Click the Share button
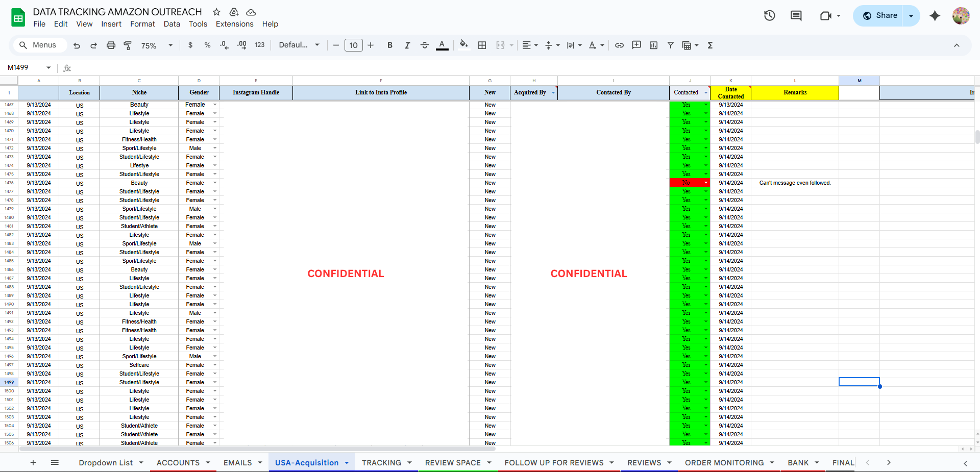Image resolution: width=980 pixels, height=472 pixels. [880, 16]
